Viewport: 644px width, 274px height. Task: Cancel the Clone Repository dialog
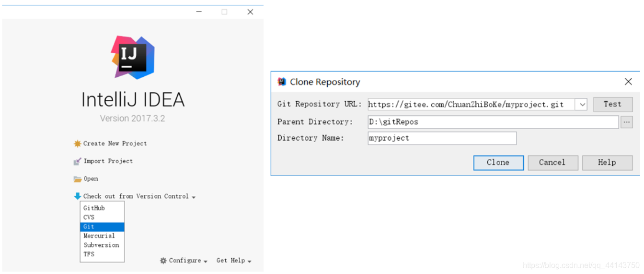coord(552,163)
